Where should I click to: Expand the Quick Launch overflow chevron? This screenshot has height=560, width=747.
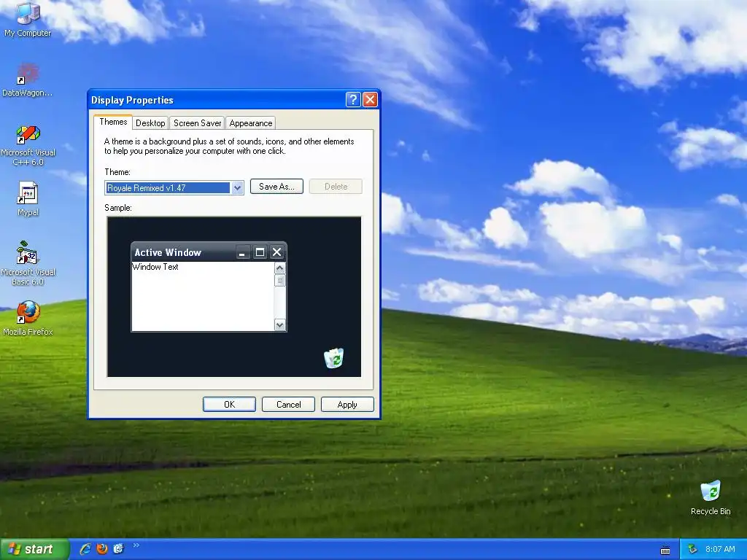(x=136, y=545)
